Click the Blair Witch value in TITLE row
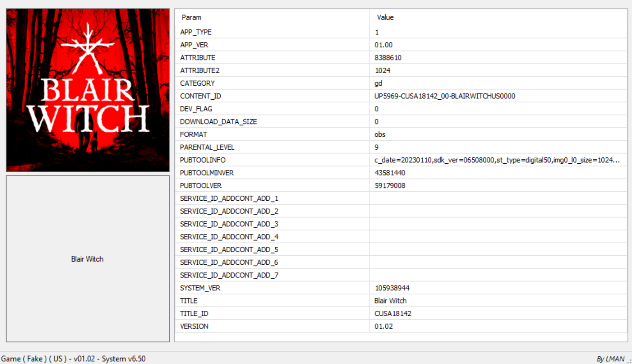Viewport: 632px width, 364px height. [390, 300]
